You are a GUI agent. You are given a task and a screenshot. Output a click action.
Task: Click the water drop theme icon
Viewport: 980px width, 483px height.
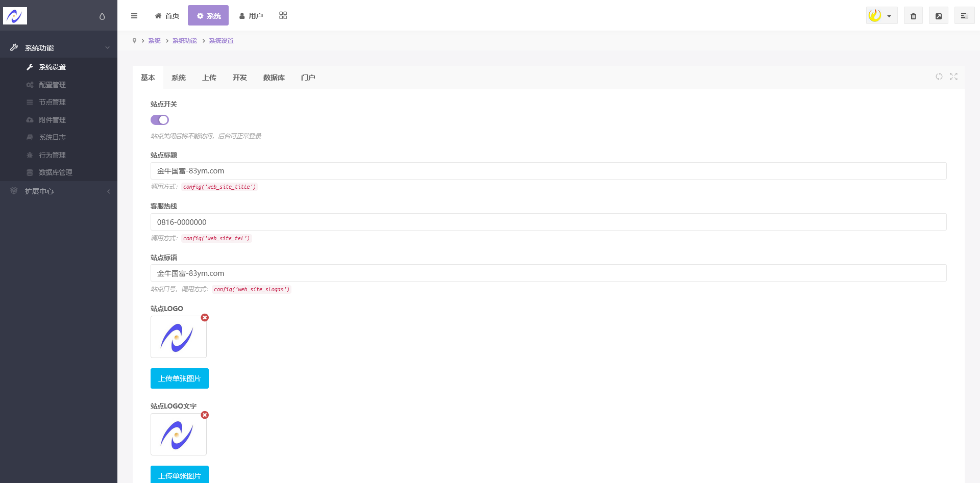[102, 16]
